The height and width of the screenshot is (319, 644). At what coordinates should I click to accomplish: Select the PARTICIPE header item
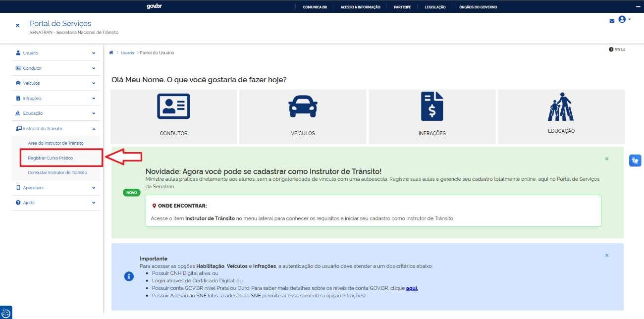tap(402, 6)
